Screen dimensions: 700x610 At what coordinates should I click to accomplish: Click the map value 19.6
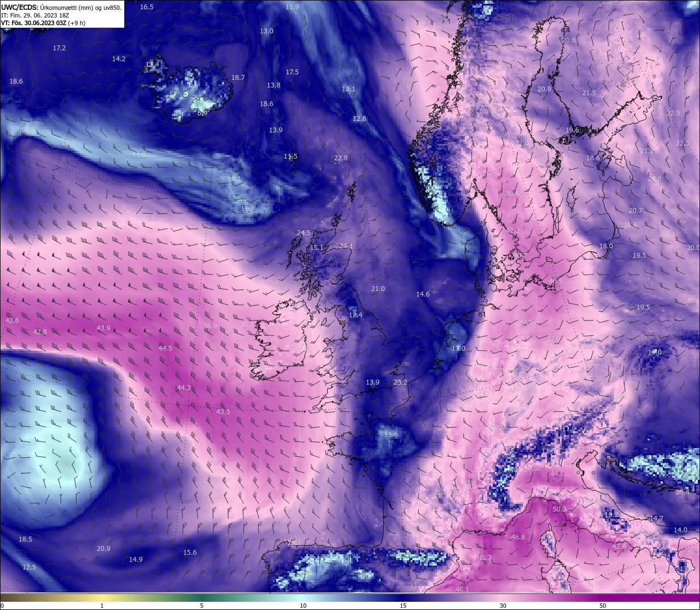[572, 130]
